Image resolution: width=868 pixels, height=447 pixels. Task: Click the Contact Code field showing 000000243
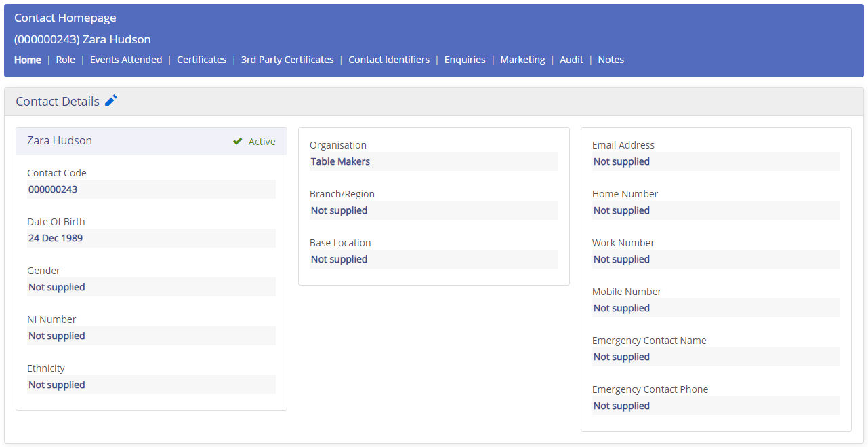click(x=150, y=189)
